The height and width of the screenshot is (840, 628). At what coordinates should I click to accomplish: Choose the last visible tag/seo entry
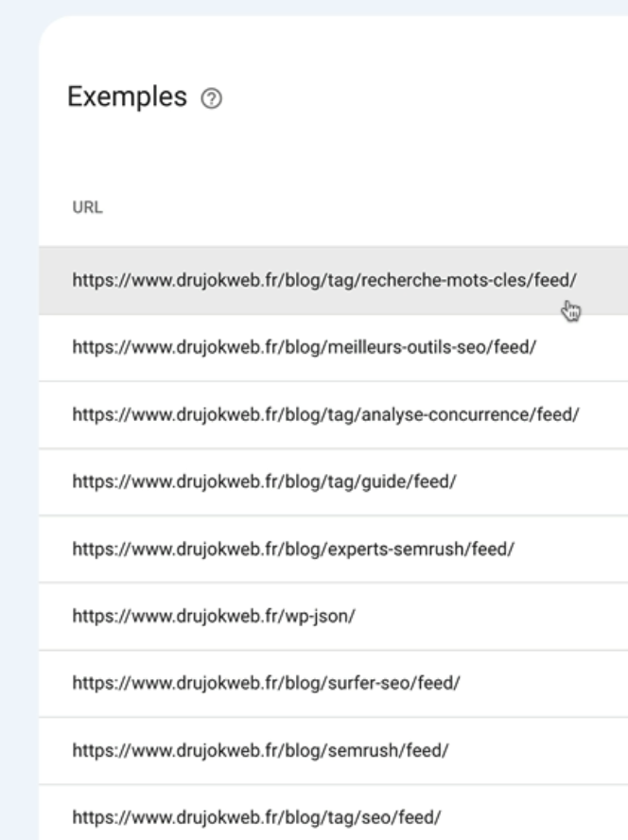click(x=333, y=813)
